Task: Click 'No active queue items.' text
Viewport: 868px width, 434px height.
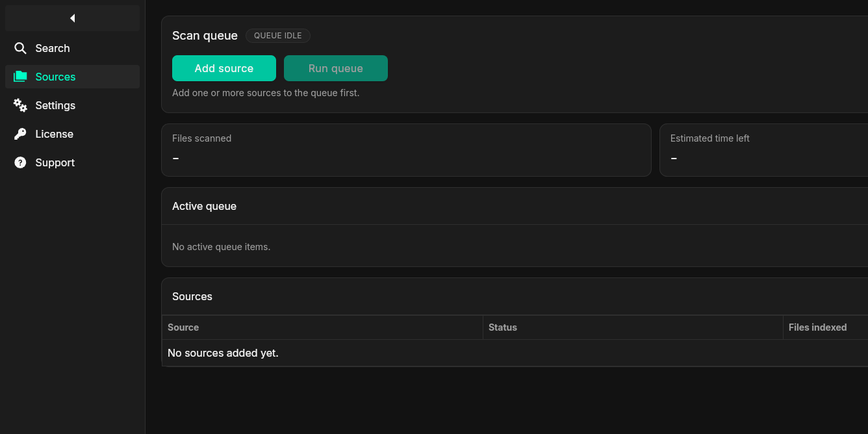Action: click(221, 247)
